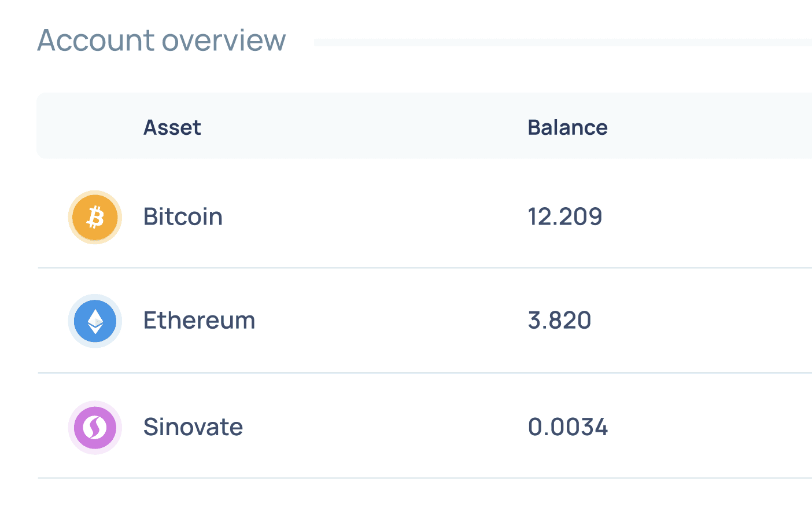Image resolution: width=812 pixels, height=522 pixels.
Task: Select the Sinovate asset name
Action: point(193,427)
